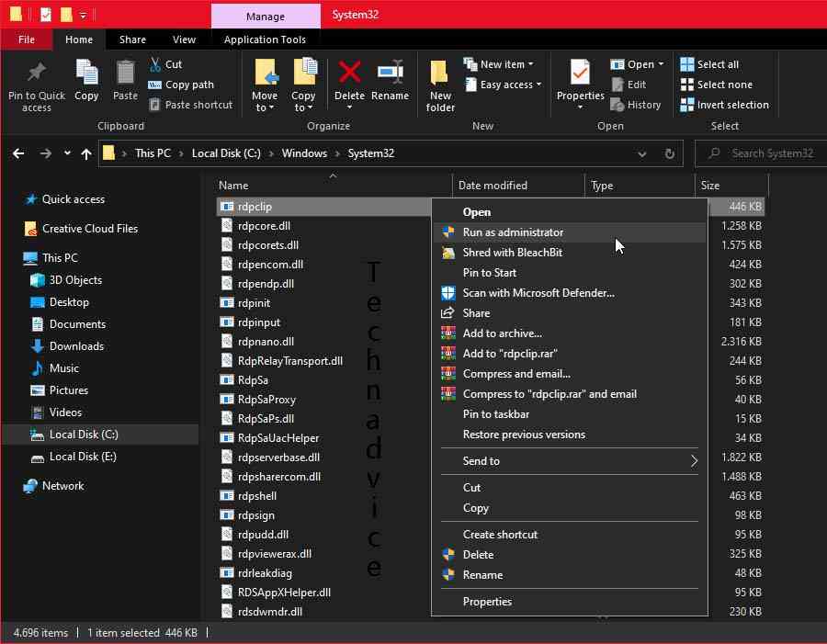Click the Rename icon in Organize group
The height and width of the screenshot is (644, 827).
pos(391,73)
